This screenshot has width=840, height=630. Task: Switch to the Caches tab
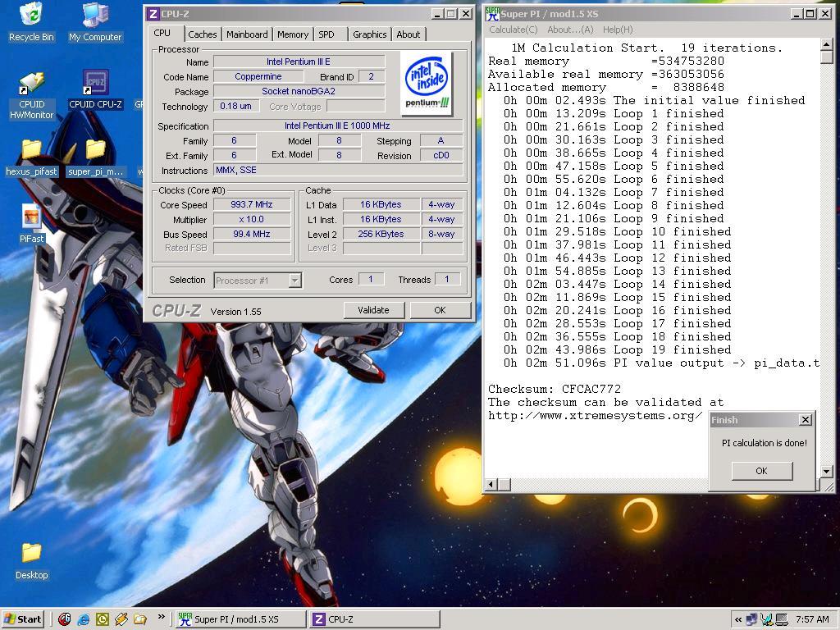203,34
